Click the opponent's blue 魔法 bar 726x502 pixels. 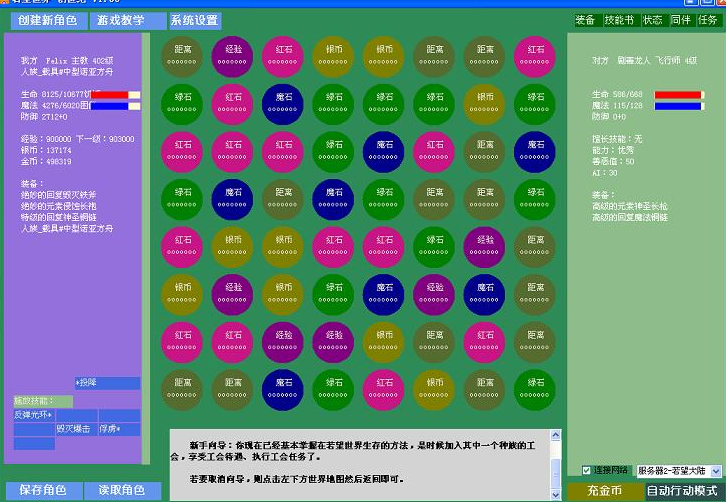click(679, 106)
